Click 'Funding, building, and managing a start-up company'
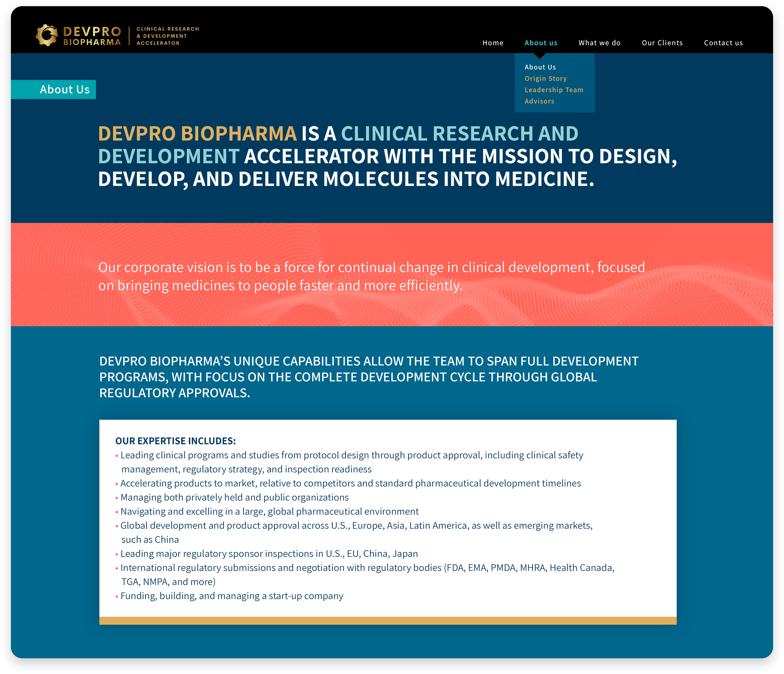This screenshot has width=784, height=674. tap(229, 596)
